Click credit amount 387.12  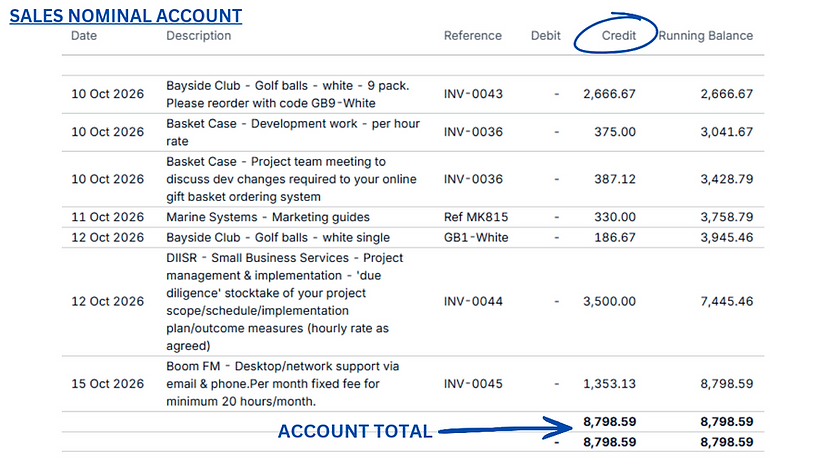[615, 179]
